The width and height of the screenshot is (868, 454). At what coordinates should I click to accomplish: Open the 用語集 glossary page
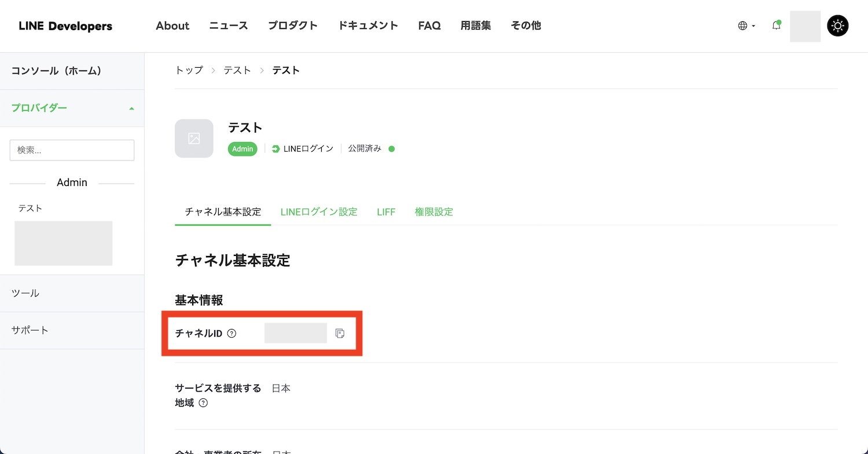[476, 25]
